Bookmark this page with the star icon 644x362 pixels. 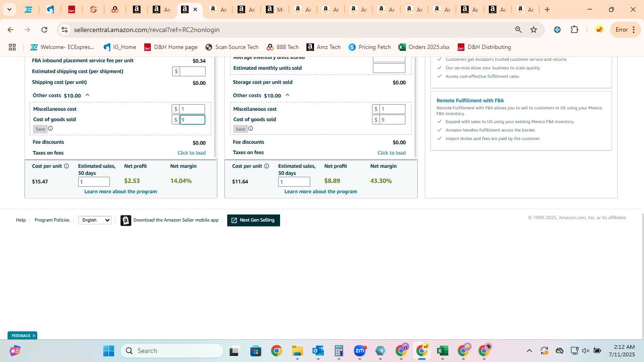[x=534, y=30]
